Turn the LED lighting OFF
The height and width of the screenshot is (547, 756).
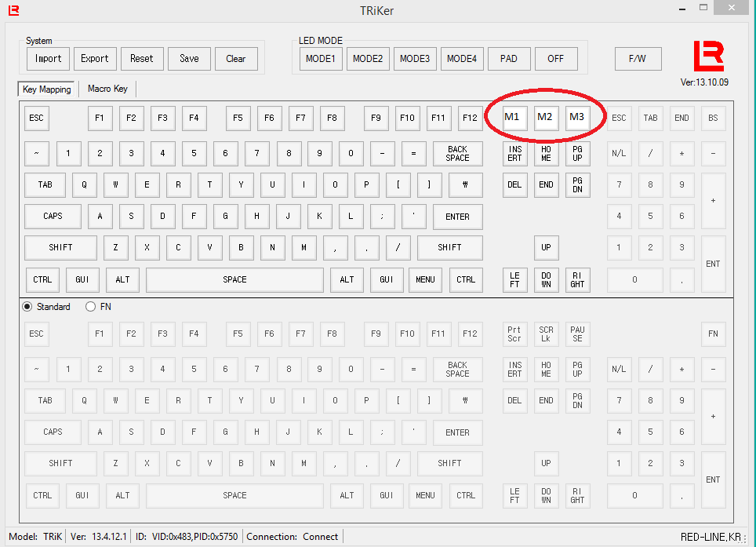point(556,58)
